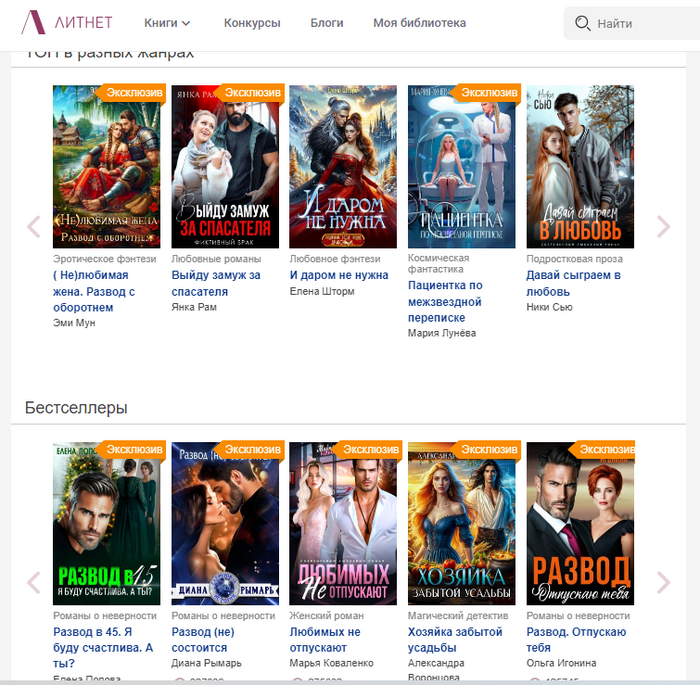This screenshot has width=700, height=685.
Task: Go to Моя библиотека
Action: (x=420, y=23)
